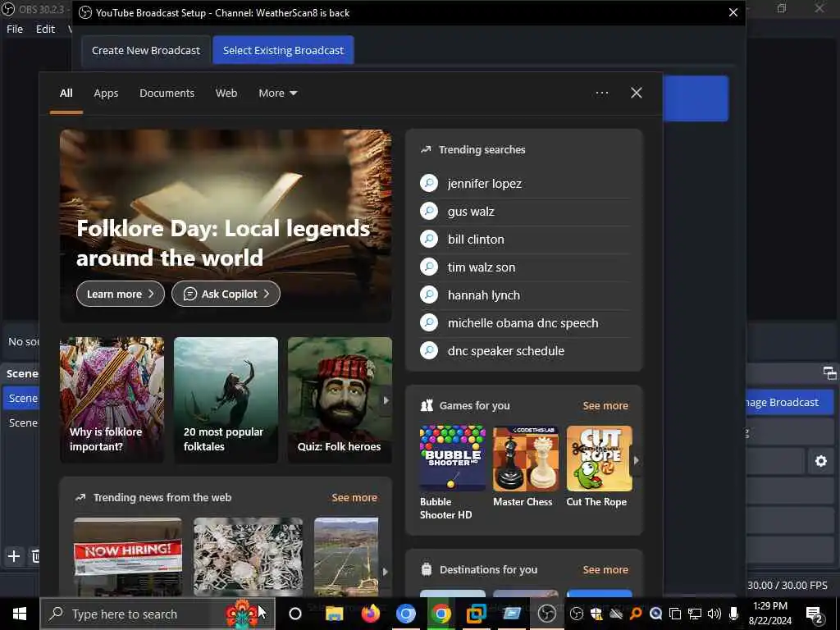Viewport: 840px width, 630px height.
Task: Open Bubble Shooter HD game
Action: (x=453, y=472)
